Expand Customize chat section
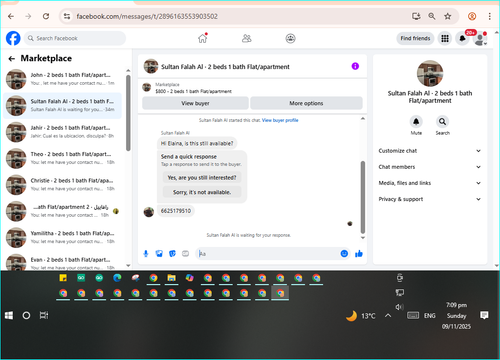Viewport: 500px width, 360px height. click(430, 151)
